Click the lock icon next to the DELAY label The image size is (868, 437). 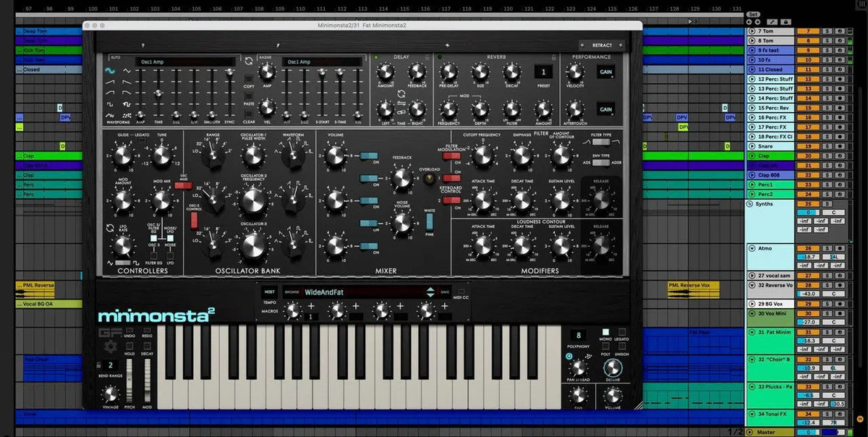tap(427, 56)
